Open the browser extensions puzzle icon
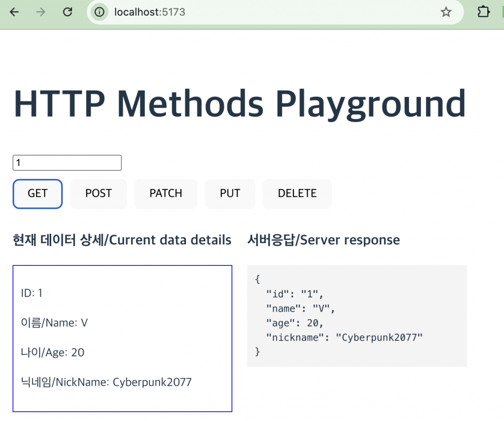The height and width of the screenshot is (421, 504). (484, 12)
